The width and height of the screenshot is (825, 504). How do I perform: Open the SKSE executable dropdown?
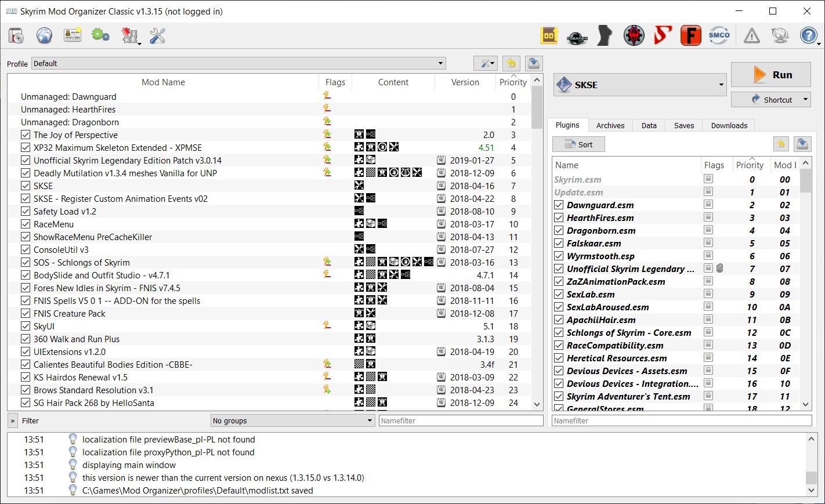tap(641, 85)
